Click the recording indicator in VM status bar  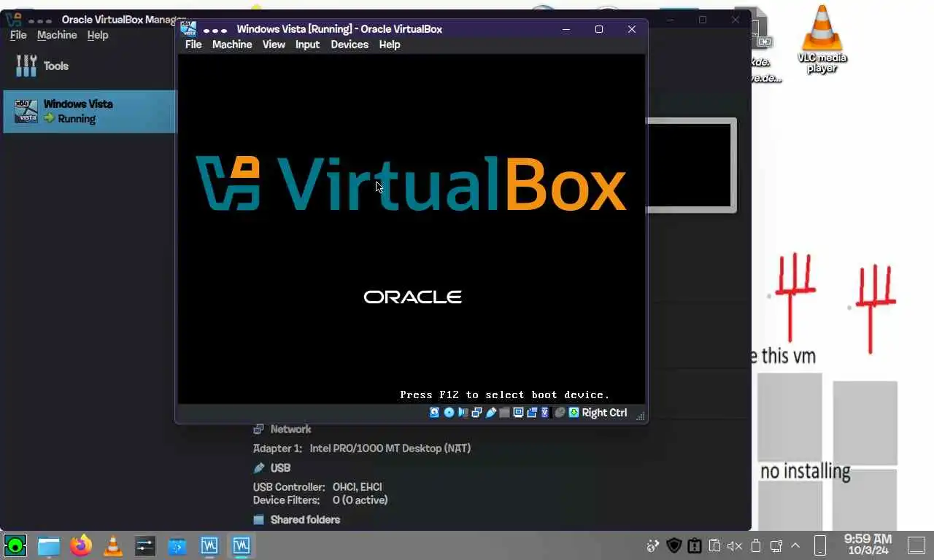point(532,413)
